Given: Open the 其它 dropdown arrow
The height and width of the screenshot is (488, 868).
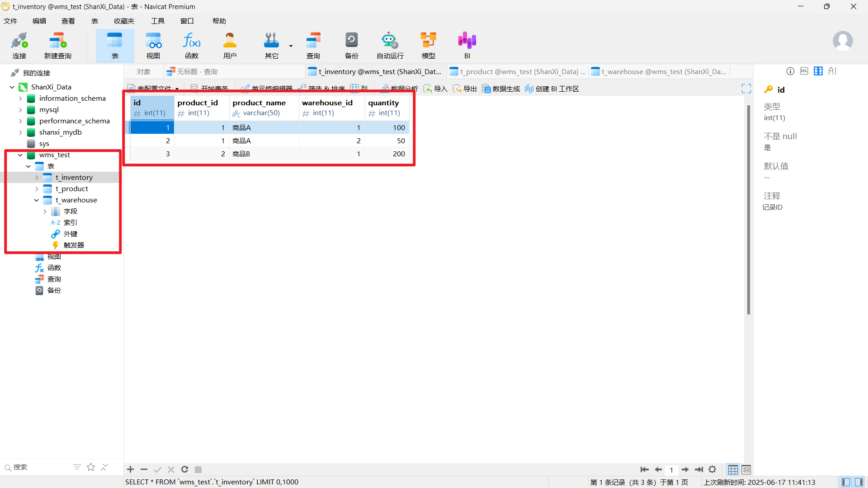Looking at the screenshot, I should tap(291, 47).
